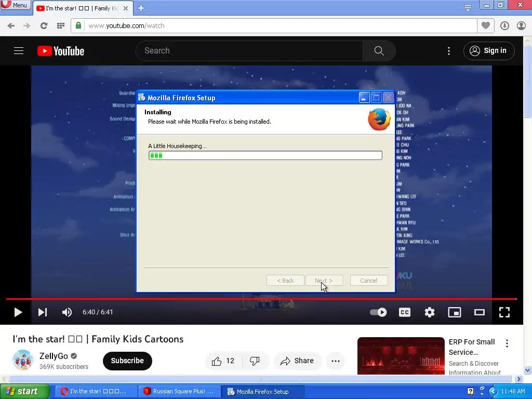Skip to the next video

pos(43,312)
